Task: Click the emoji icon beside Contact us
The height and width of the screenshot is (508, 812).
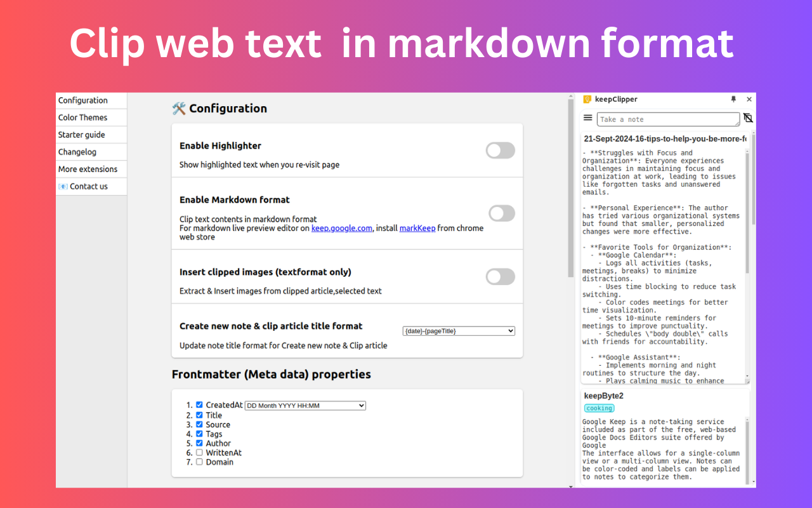Action: (63, 186)
